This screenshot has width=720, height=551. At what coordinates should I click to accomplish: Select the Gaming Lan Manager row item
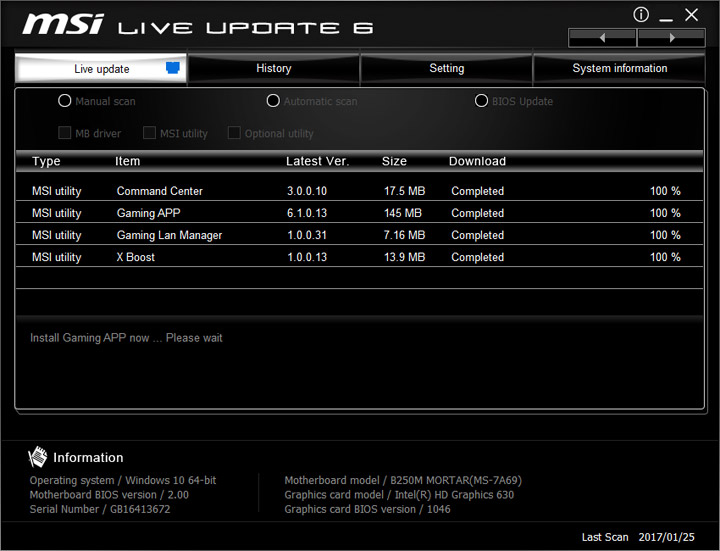point(169,235)
